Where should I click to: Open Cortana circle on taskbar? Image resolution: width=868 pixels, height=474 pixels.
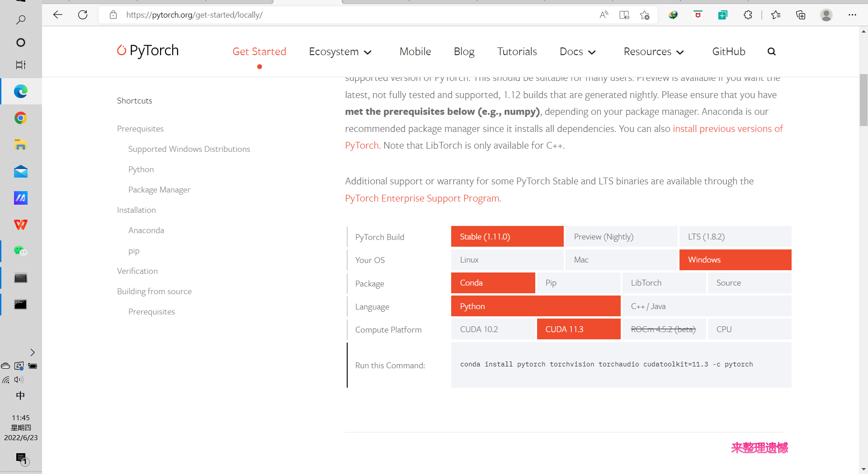coord(21,42)
